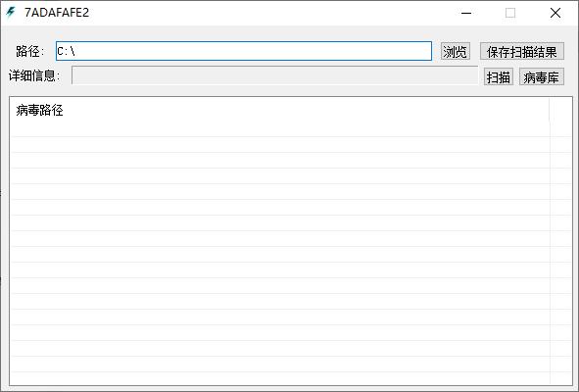Click the greyed 详细信息 text field
The width and height of the screenshot is (579, 392).
[274, 75]
